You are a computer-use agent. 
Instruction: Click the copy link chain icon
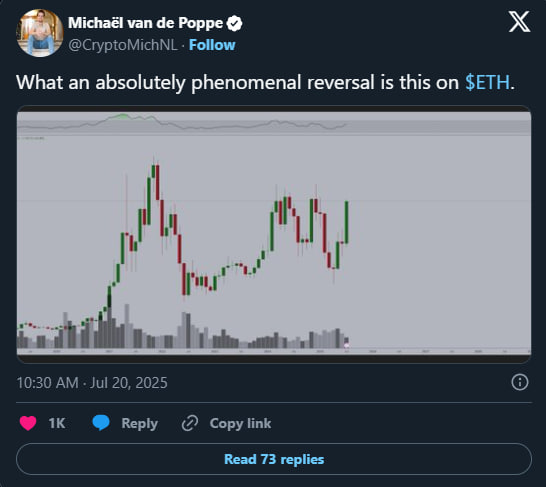[x=190, y=423]
